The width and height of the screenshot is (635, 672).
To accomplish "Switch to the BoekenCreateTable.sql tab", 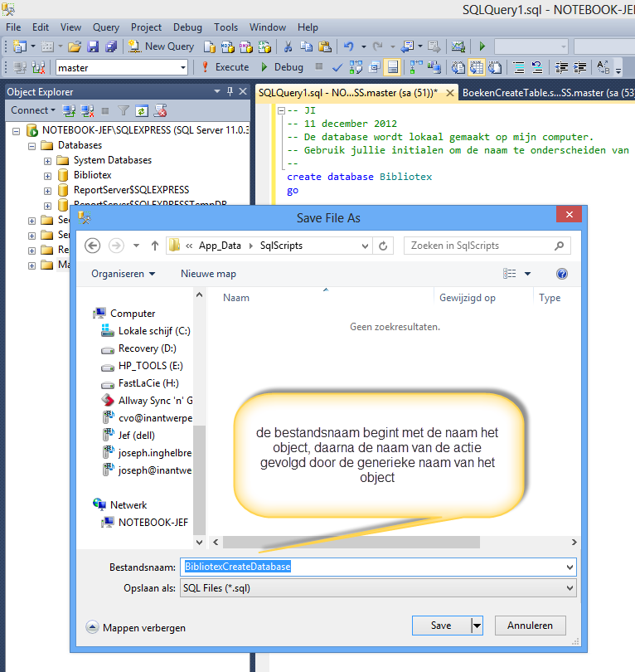I will tap(547, 93).
